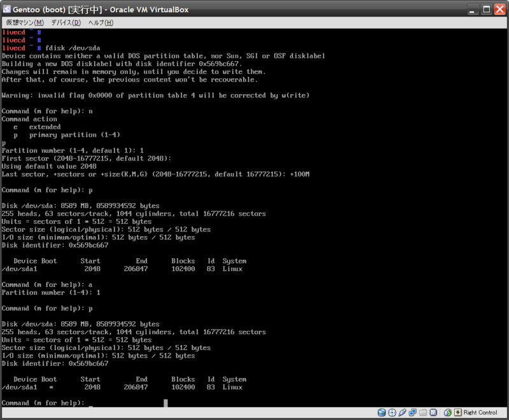The width and height of the screenshot is (509, 420).
Task: Click the 'e extended' option line
Action: click(37, 127)
